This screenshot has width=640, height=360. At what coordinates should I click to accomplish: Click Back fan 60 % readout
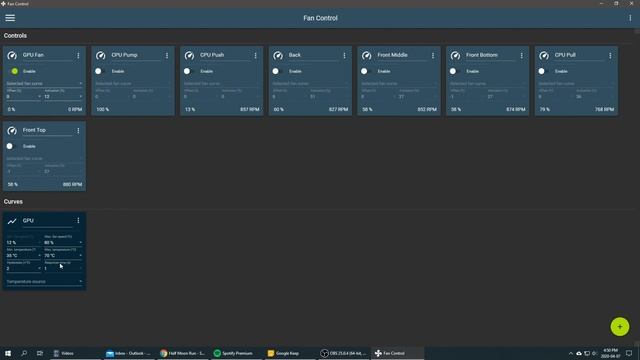point(278,109)
